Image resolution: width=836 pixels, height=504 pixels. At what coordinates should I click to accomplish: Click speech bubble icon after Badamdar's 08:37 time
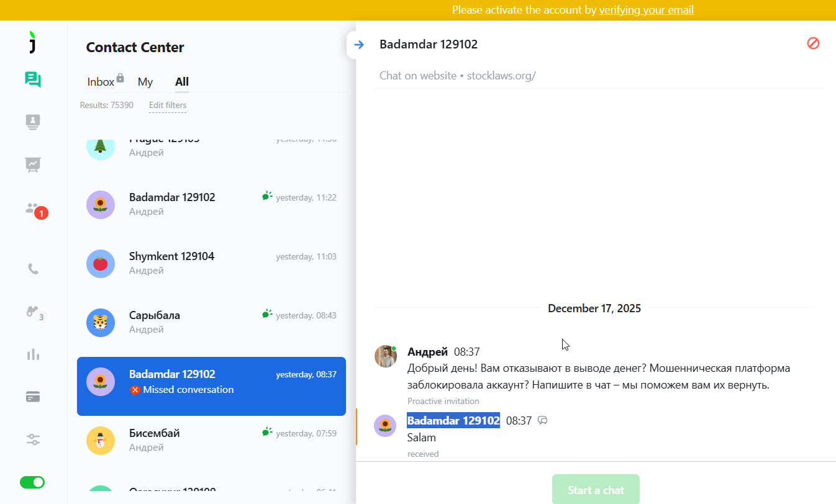542,421
